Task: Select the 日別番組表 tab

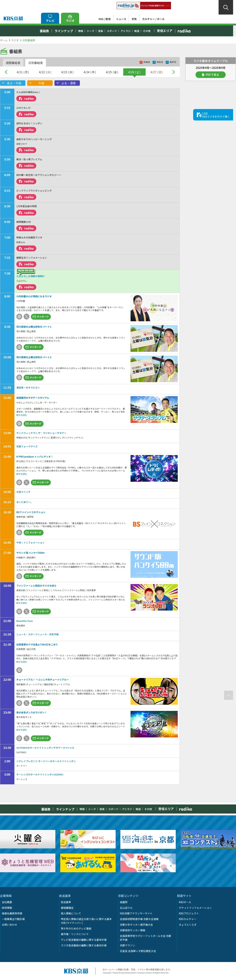Action: (x=36, y=63)
